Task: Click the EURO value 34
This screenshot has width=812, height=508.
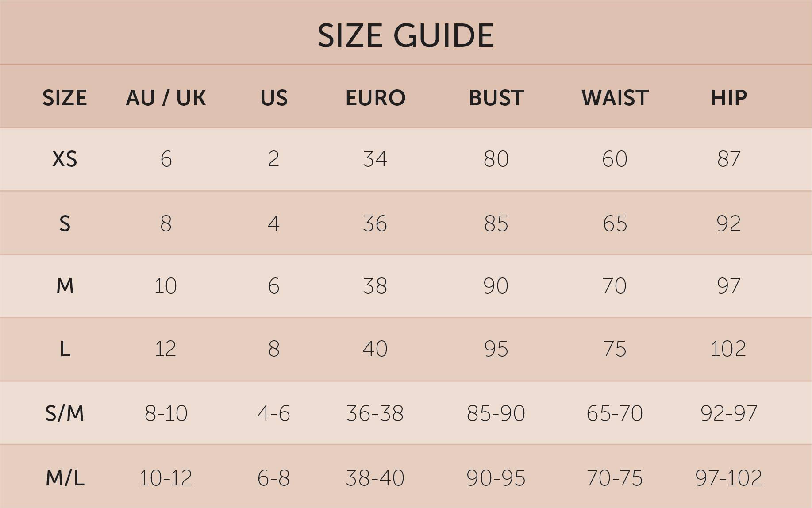Action: tap(375, 159)
